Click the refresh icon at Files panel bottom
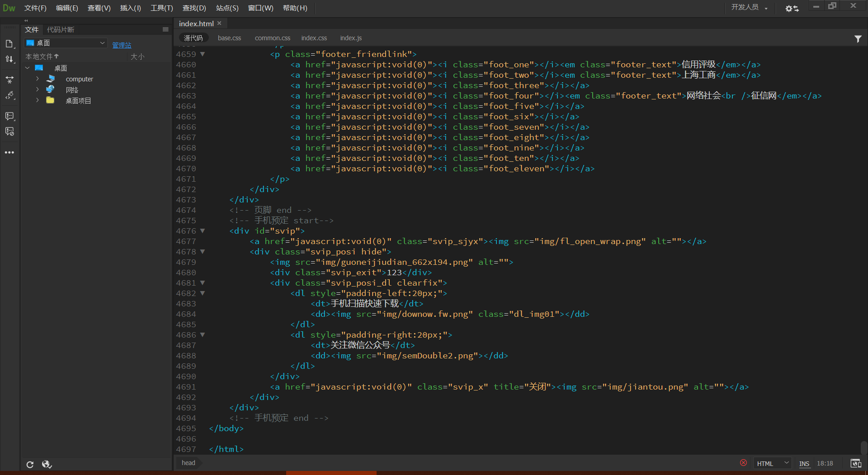The image size is (868, 475). (30, 464)
